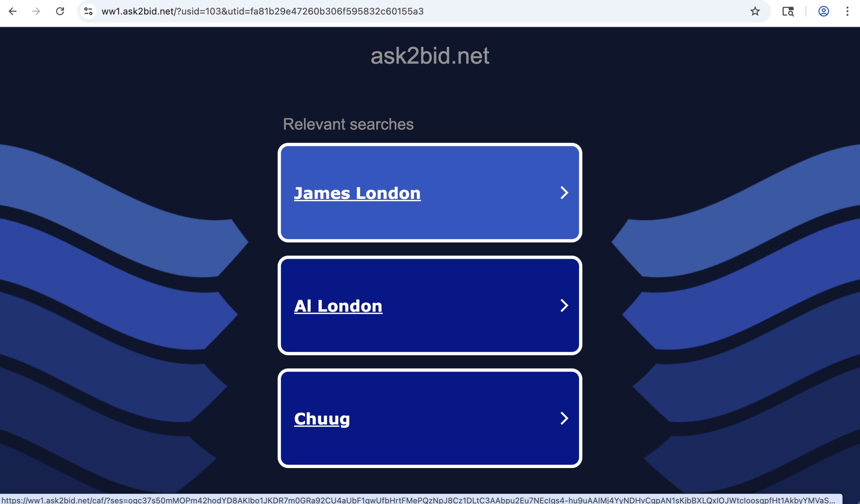Reload the current page

[60, 11]
